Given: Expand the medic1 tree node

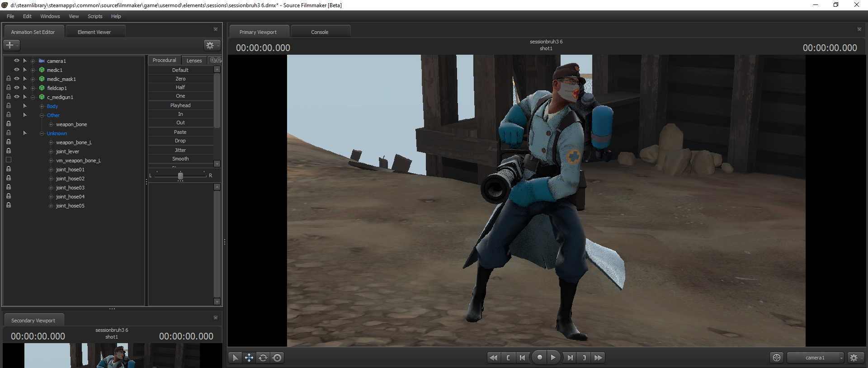Looking at the screenshot, I should coord(33,70).
